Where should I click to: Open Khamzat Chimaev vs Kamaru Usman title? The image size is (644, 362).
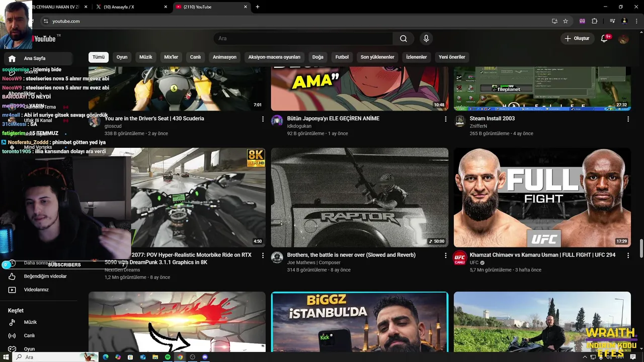[542, 255]
